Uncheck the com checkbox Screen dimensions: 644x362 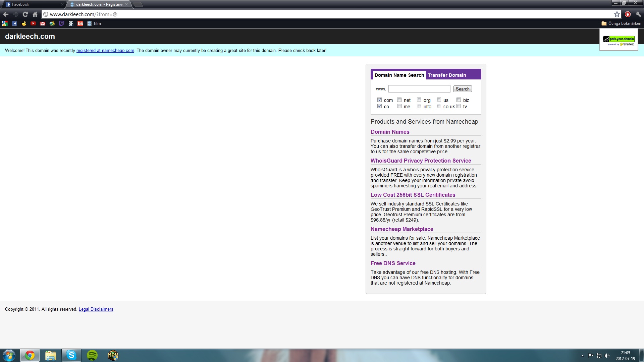(x=379, y=100)
